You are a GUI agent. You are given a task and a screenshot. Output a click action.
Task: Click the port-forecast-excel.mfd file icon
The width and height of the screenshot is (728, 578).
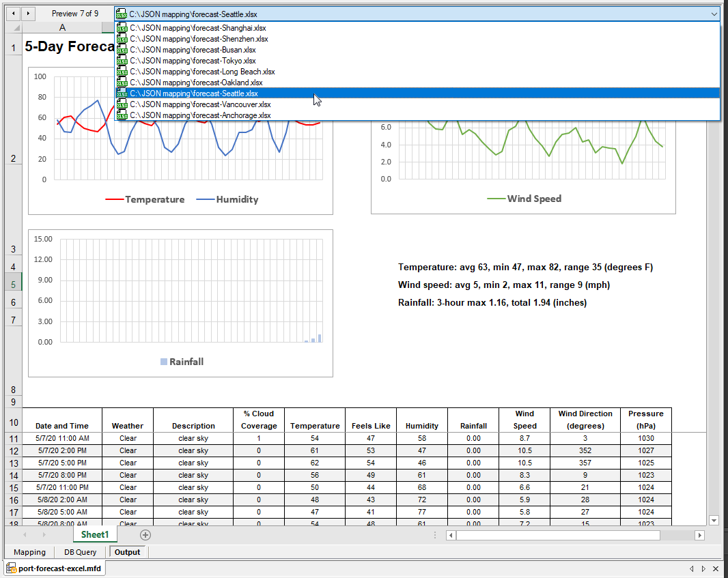point(11,568)
